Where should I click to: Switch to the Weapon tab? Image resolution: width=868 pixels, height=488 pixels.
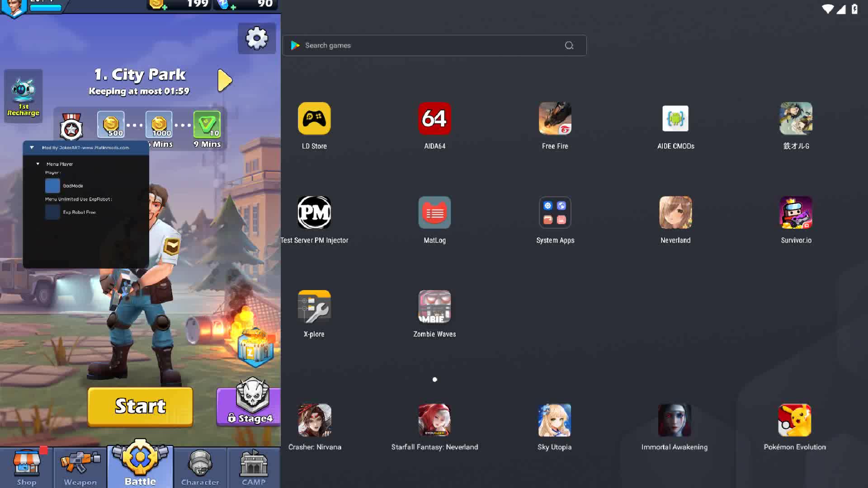coord(80,468)
